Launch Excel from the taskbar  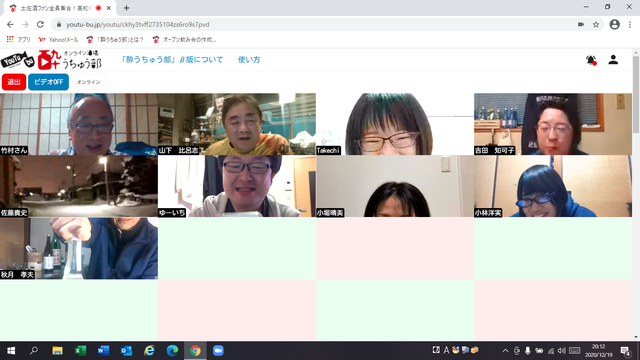(x=80, y=351)
